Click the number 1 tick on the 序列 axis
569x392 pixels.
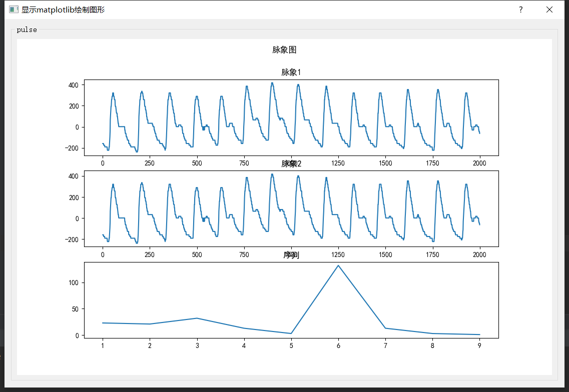pos(102,345)
